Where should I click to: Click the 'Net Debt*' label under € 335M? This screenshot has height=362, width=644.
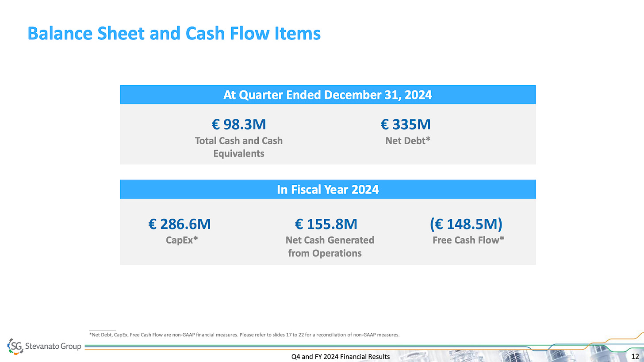pos(408,141)
